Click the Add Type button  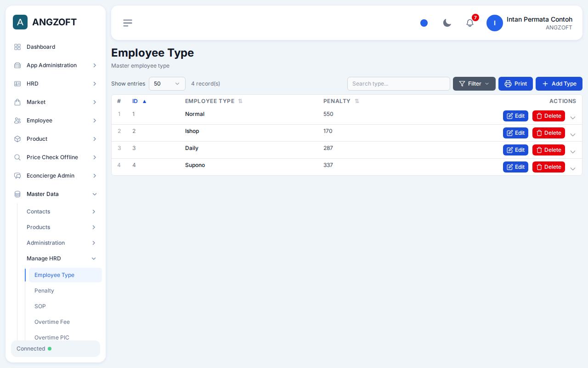[x=559, y=84]
